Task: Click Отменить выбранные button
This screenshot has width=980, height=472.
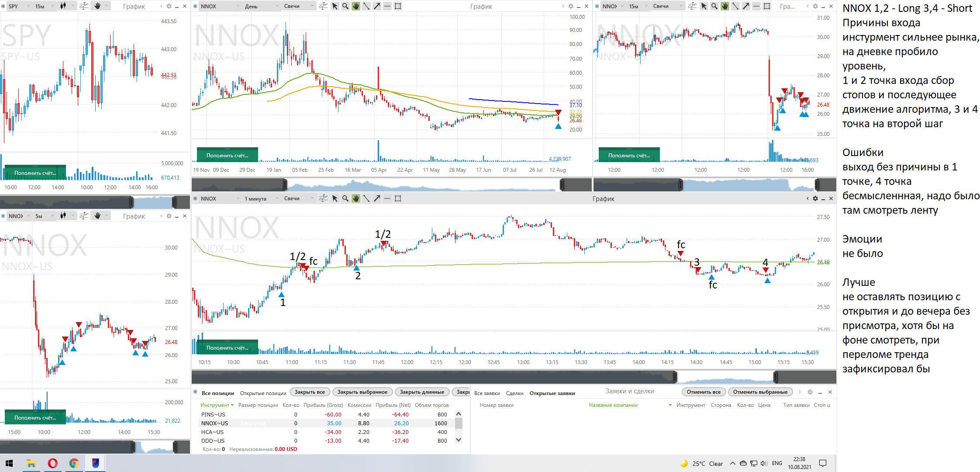Action: pyautogui.click(x=760, y=392)
